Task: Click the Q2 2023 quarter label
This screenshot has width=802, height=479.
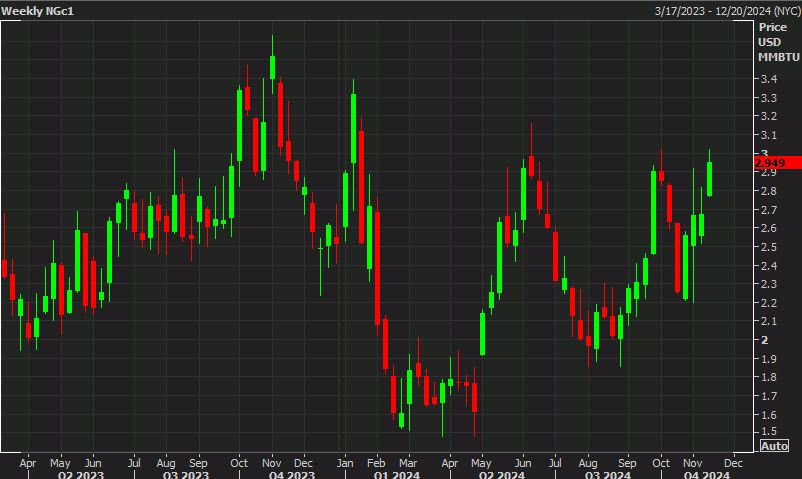Action: [x=81, y=475]
